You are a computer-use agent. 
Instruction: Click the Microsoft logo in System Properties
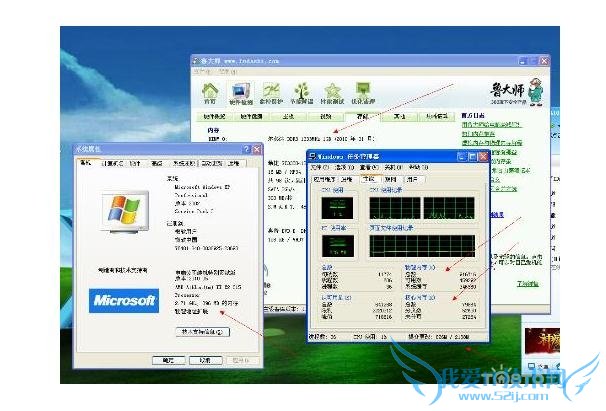pyautogui.click(x=124, y=300)
